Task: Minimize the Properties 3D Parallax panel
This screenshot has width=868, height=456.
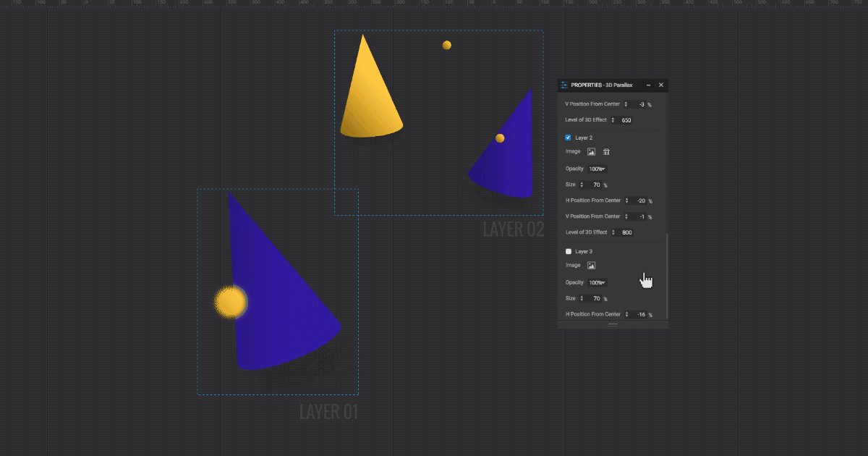Action: tap(649, 85)
